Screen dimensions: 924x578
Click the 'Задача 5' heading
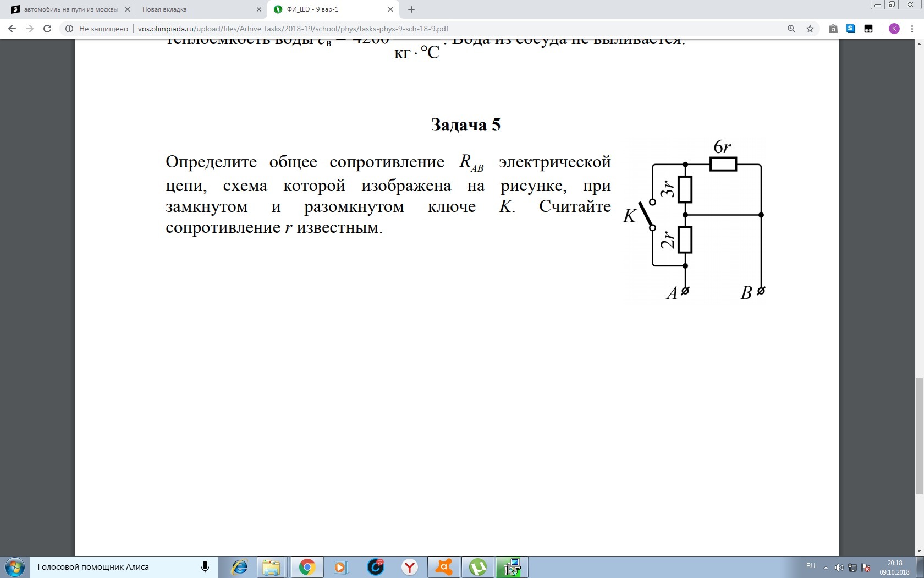pos(466,125)
